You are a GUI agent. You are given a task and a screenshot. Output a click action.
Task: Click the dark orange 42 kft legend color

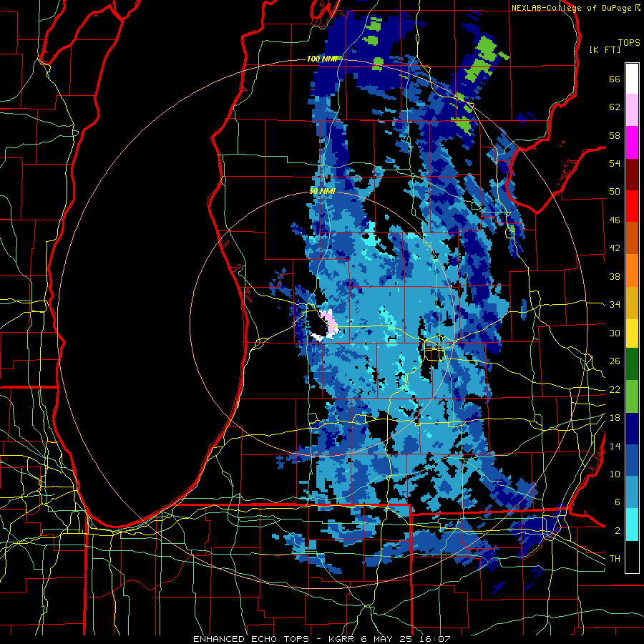point(632,238)
